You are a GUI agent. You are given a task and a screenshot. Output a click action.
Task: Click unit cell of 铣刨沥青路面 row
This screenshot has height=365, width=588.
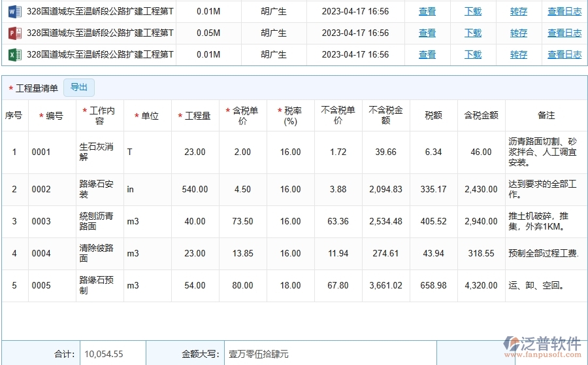tap(147, 221)
